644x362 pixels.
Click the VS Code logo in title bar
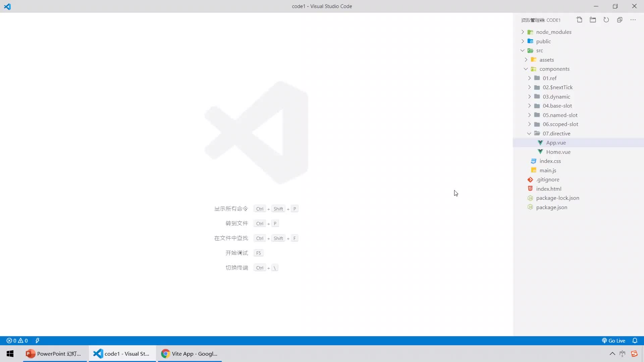7,6
